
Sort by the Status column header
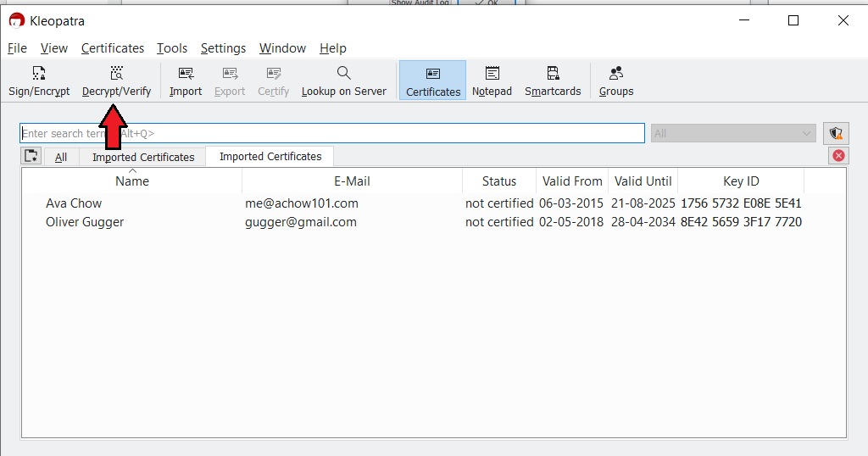click(498, 181)
